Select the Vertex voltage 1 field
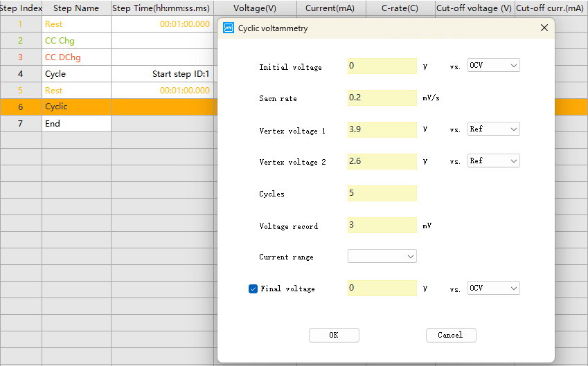This screenshot has height=366, width=588. point(382,129)
